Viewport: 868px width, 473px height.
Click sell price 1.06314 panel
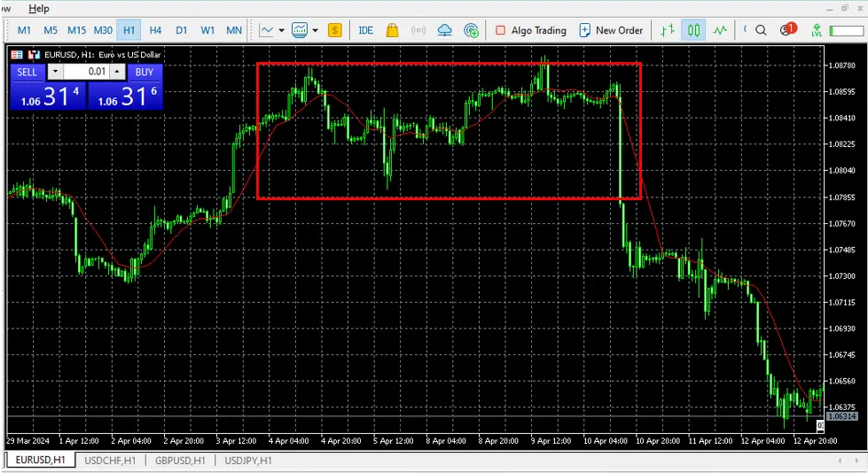48,97
